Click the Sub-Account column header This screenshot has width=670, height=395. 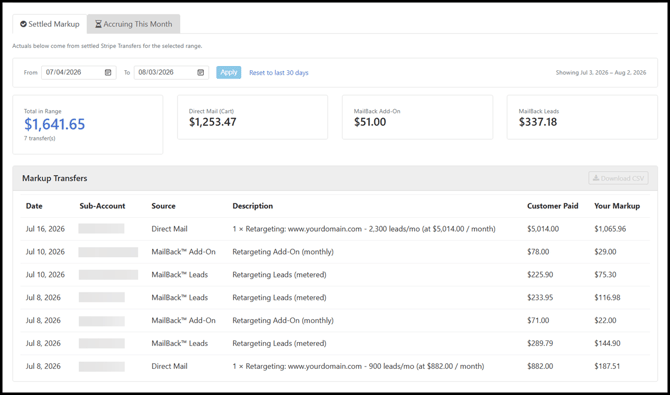[102, 206]
